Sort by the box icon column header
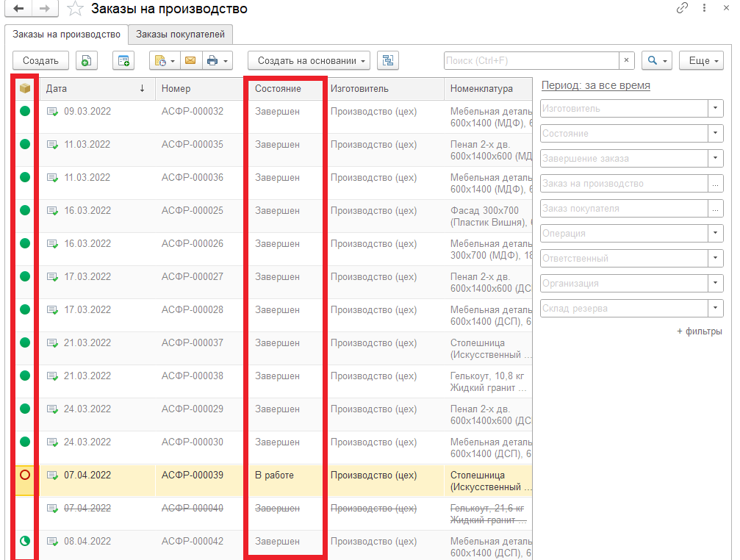The image size is (740, 560). [x=25, y=88]
